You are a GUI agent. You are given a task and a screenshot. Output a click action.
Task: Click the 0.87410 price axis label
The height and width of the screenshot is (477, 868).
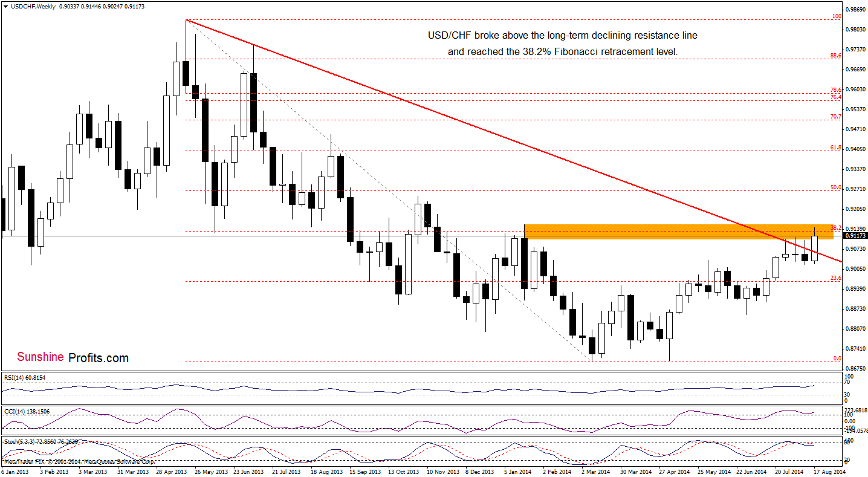tap(856, 349)
